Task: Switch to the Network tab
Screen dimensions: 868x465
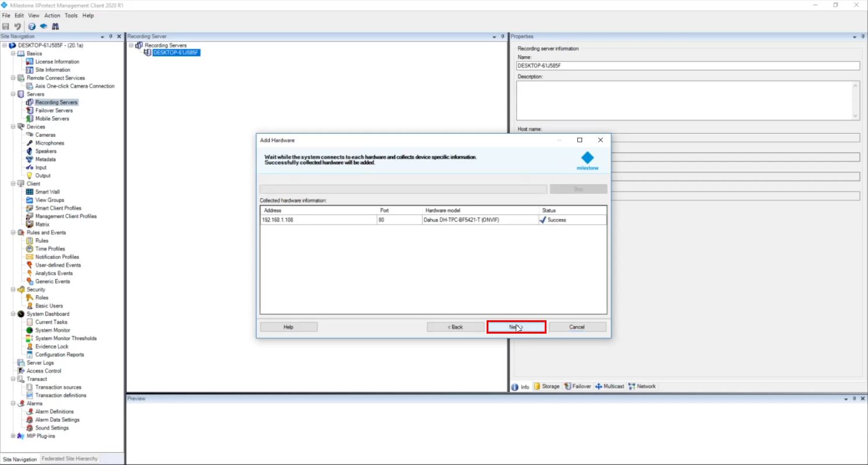Action: (x=642, y=387)
